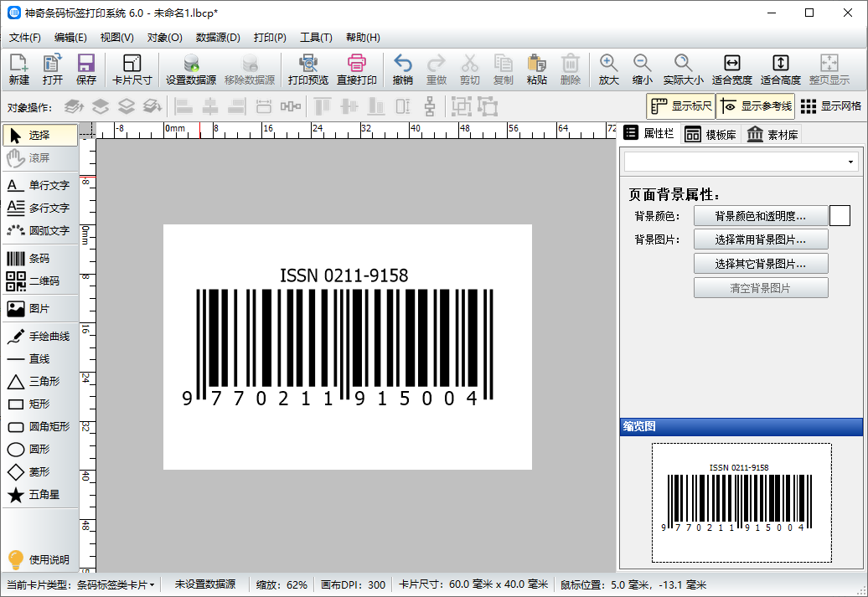The height and width of the screenshot is (597, 868).
Task: Select the 圆角矩形 rounded rectangle tool
Action: [x=40, y=426]
